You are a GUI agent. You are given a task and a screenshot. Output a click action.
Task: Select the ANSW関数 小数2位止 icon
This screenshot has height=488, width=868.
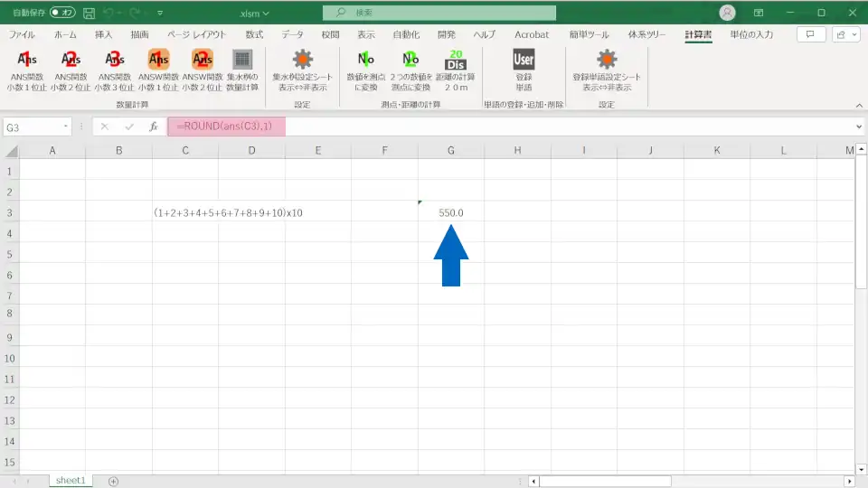point(202,61)
